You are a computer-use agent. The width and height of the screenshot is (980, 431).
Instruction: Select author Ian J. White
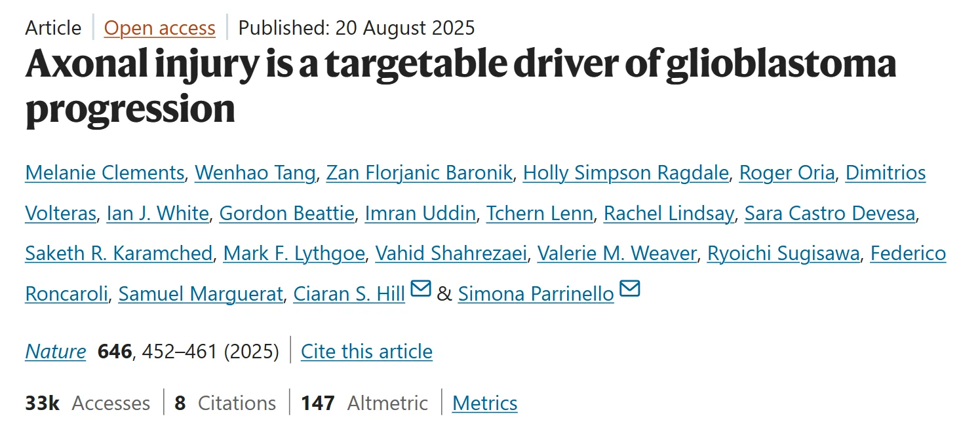(157, 214)
